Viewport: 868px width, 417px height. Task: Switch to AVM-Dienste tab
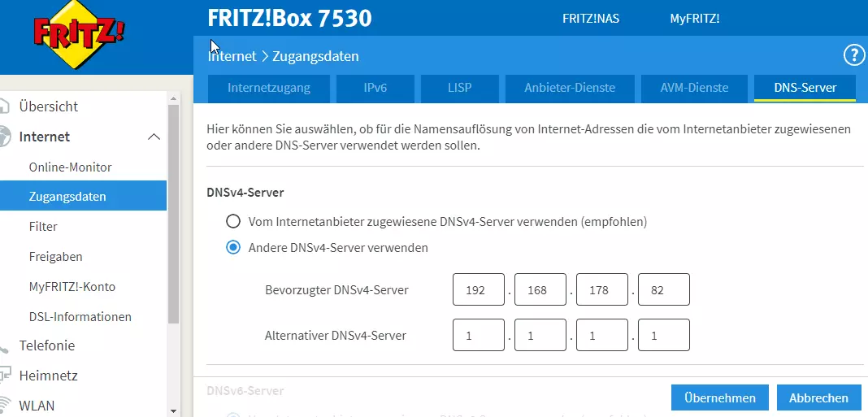[694, 88]
